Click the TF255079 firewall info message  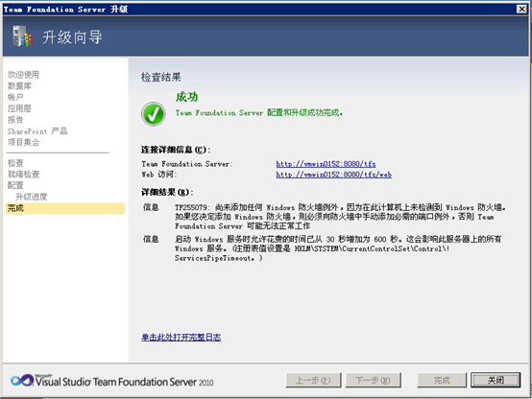pyautogui.click(x=340, y=217)
